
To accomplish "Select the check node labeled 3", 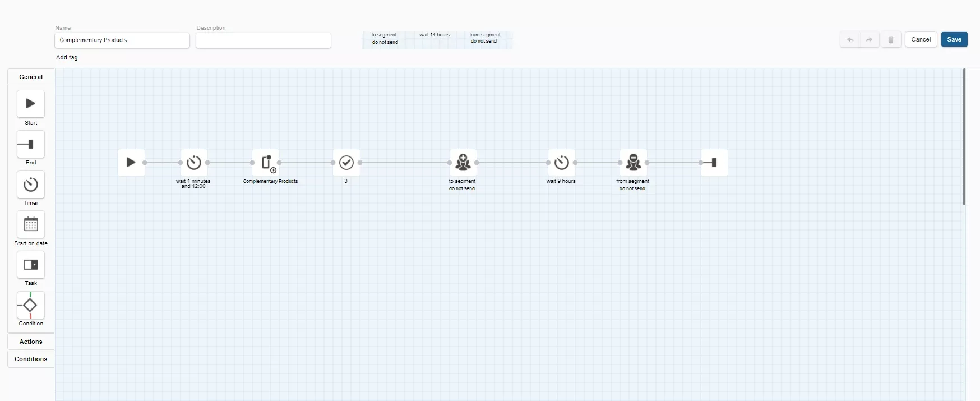I will 346,163.
